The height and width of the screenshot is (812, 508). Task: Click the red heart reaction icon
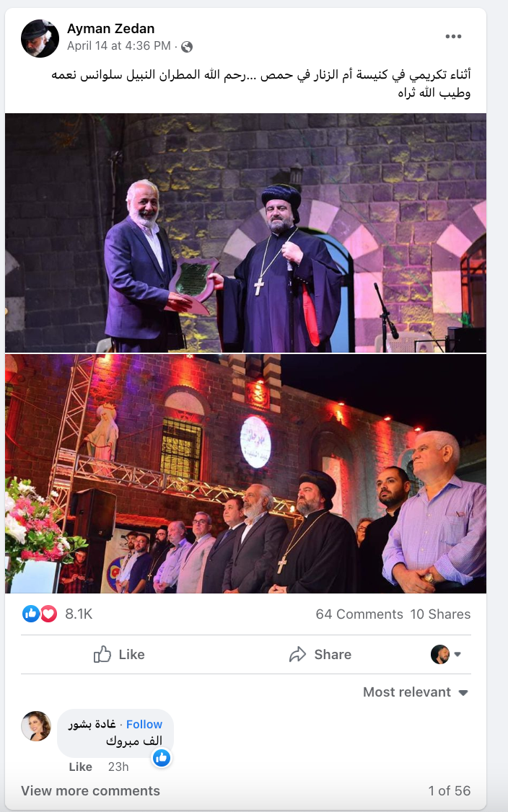[x=49, y=614]
